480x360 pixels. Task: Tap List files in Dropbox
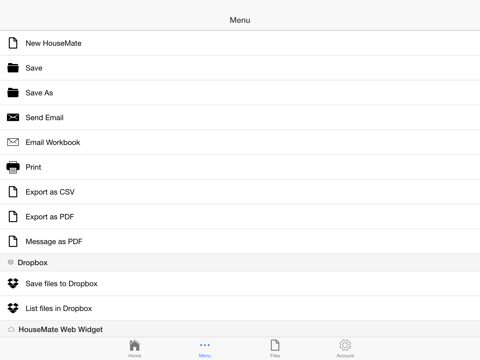pos(240,308)
